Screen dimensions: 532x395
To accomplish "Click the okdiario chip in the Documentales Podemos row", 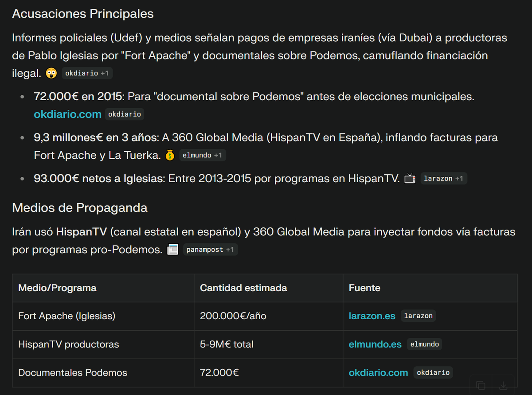I will tap(433, 372).
